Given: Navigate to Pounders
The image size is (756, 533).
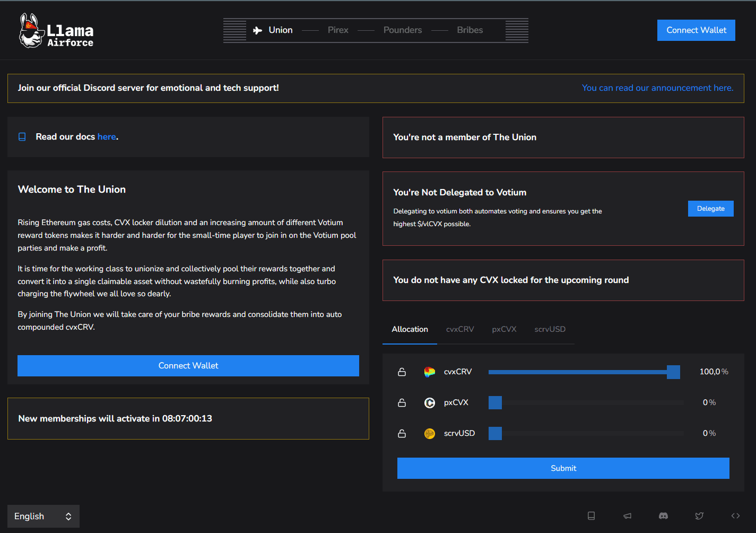Looking at the screenshot, I should click(x=403, y=30).
